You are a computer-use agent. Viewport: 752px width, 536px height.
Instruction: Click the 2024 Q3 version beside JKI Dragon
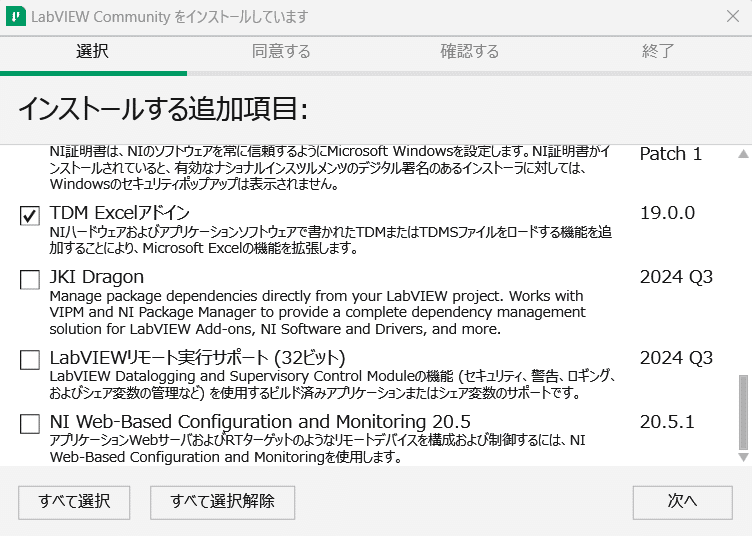(x=676, y=277)
